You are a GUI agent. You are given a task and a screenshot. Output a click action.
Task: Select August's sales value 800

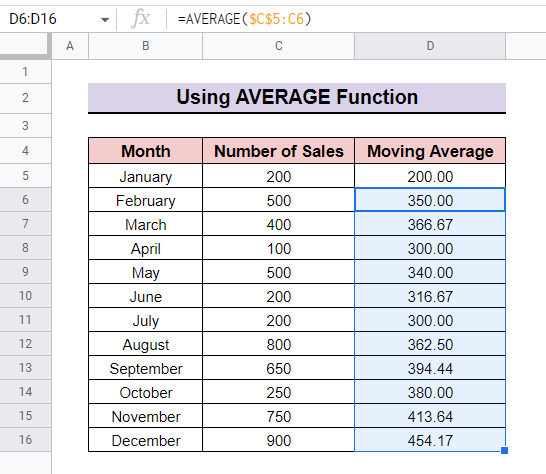pyautogui.click(x=279, y=344)
